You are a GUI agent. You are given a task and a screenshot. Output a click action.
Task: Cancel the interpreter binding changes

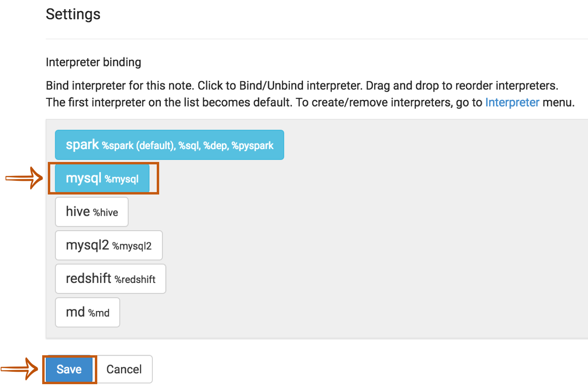[124, 369]
